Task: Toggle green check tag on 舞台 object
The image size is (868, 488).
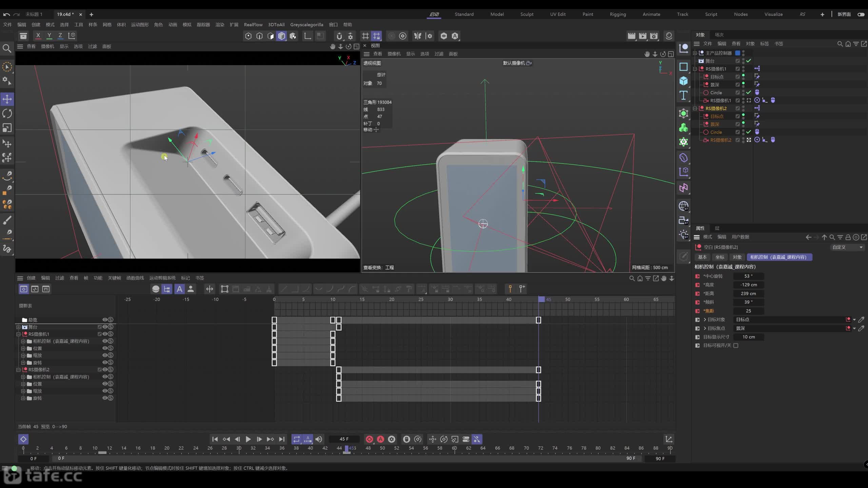Action: point(749,61)
